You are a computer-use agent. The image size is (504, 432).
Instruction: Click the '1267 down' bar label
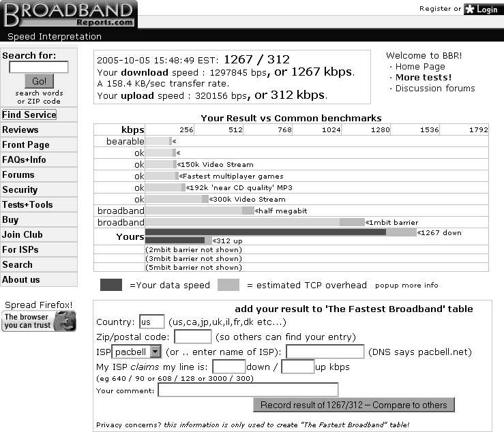pyautogui.click(x=439, y=232)
